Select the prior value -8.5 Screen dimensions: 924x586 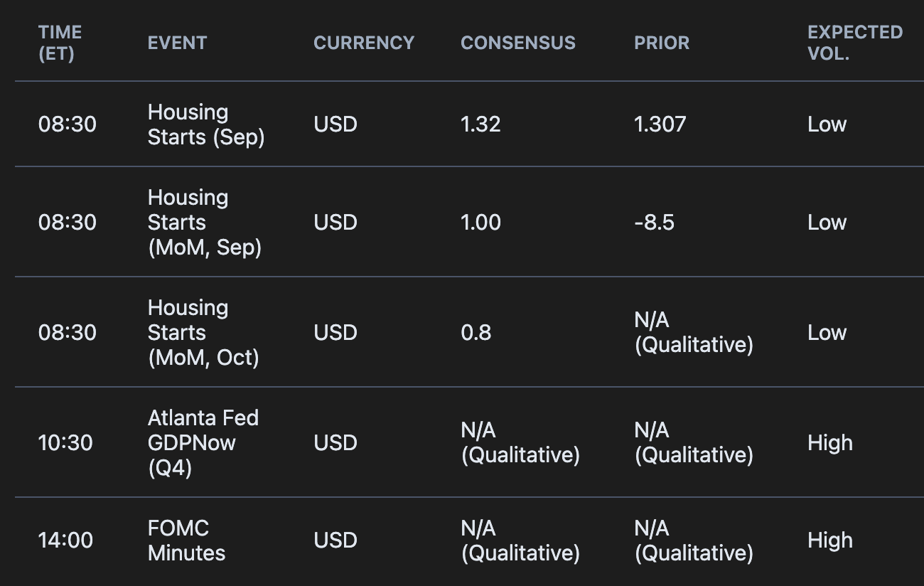(x=654, y=222)
